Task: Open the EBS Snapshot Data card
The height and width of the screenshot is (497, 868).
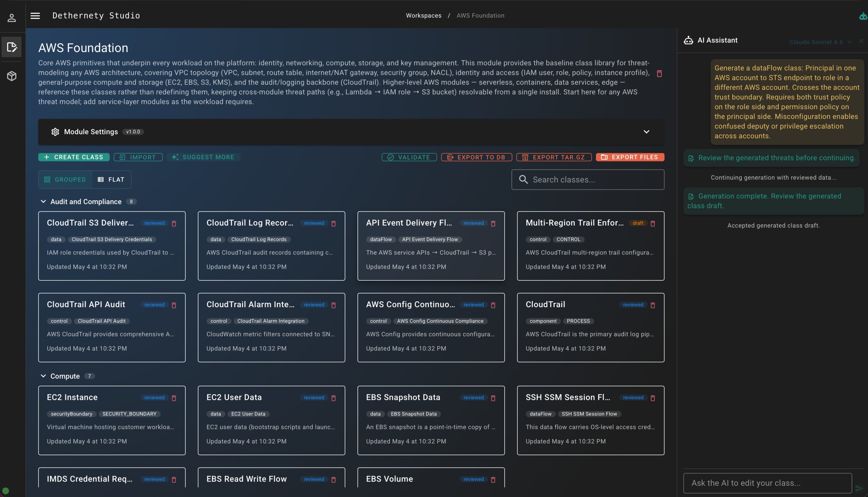Action: click(x=431, y=420)
